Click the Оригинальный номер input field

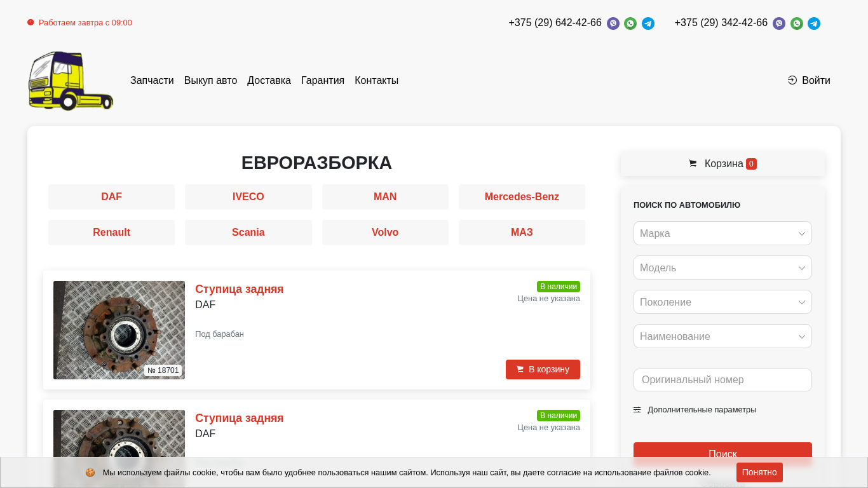(x=722, y=380)
